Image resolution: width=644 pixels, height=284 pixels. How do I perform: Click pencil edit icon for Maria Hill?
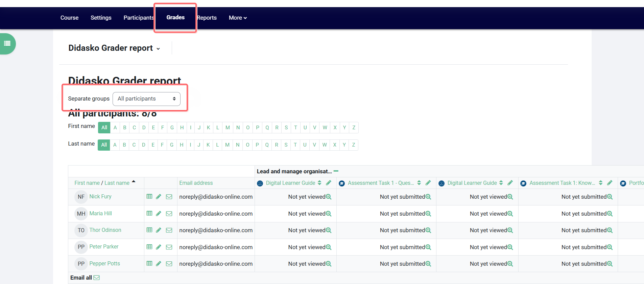point(159,214)
